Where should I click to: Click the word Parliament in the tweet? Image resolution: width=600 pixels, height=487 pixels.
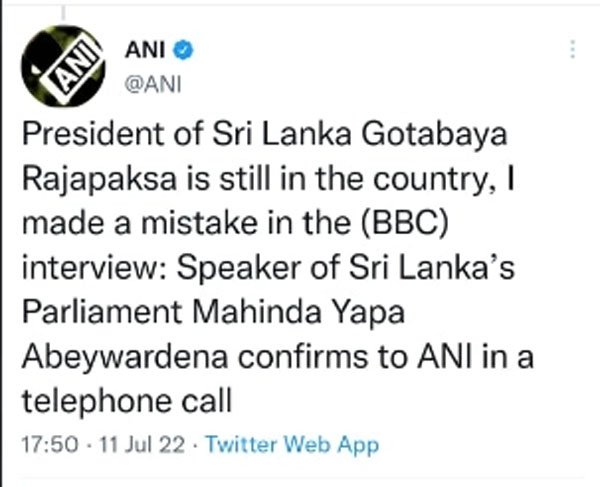(x=95, y=315)
